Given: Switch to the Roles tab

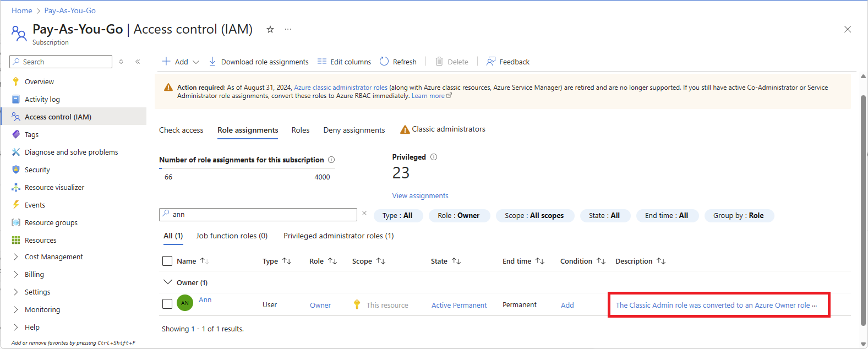Looking at the screenshot, I should pos(301,130).
